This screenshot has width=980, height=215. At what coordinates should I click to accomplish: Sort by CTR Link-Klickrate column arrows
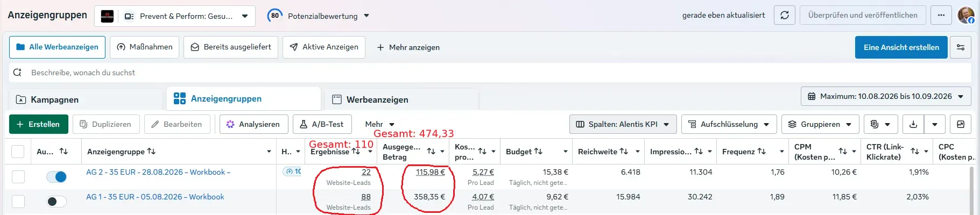point(915,152)
